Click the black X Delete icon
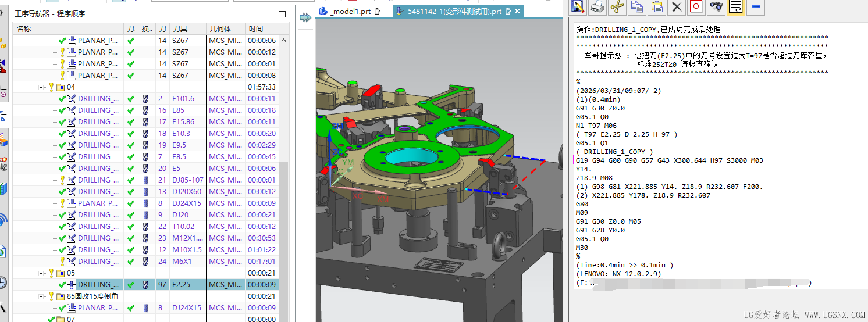The image size is (868, 322). click(x=677, y=6)
